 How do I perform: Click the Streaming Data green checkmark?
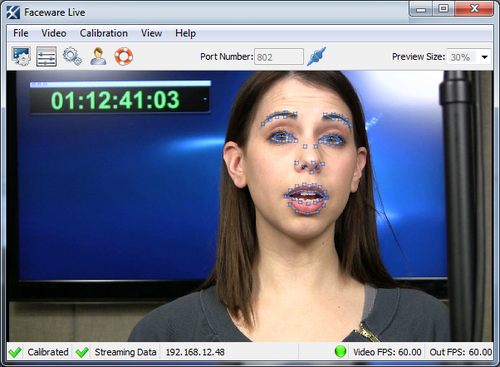pos(82,352)
